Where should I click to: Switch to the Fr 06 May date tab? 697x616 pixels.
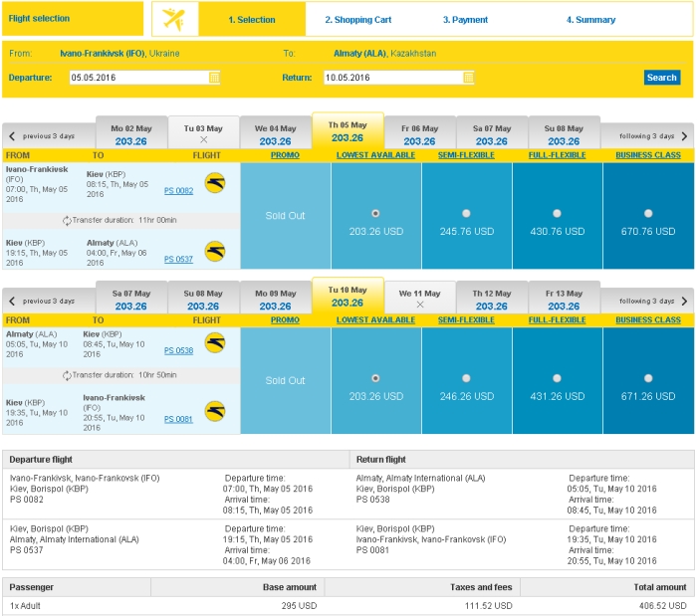click(x=419, y=134)
